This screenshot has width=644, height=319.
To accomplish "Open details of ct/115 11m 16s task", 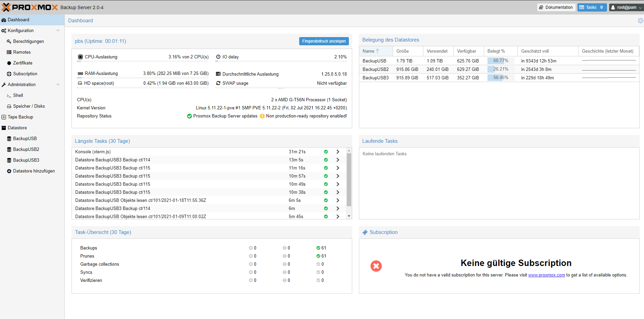I will pos(338,168).
